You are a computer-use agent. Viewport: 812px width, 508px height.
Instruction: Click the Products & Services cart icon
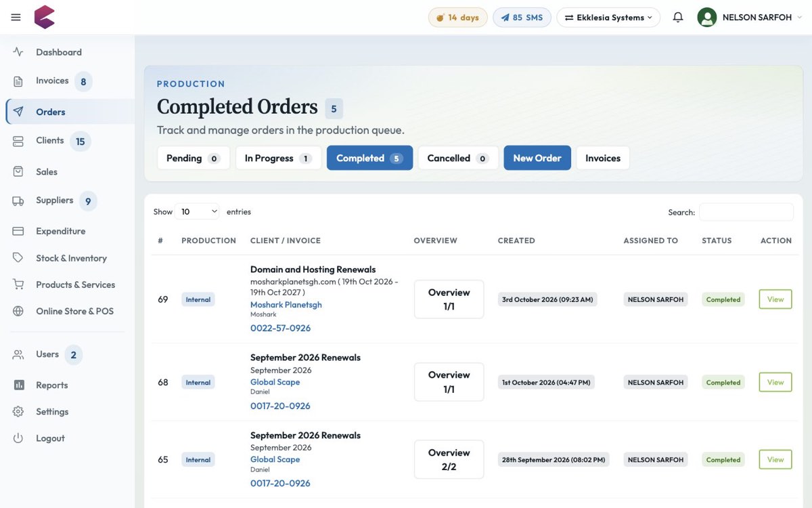point(18,284)
